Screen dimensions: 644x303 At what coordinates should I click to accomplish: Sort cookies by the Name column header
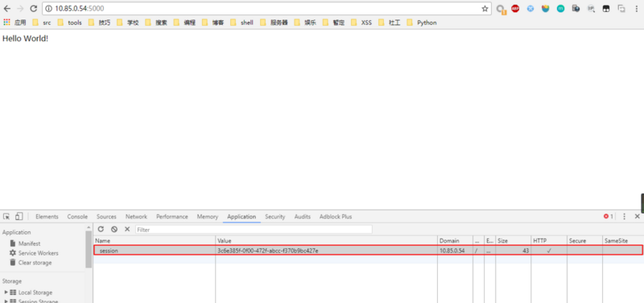click(155, 240)
